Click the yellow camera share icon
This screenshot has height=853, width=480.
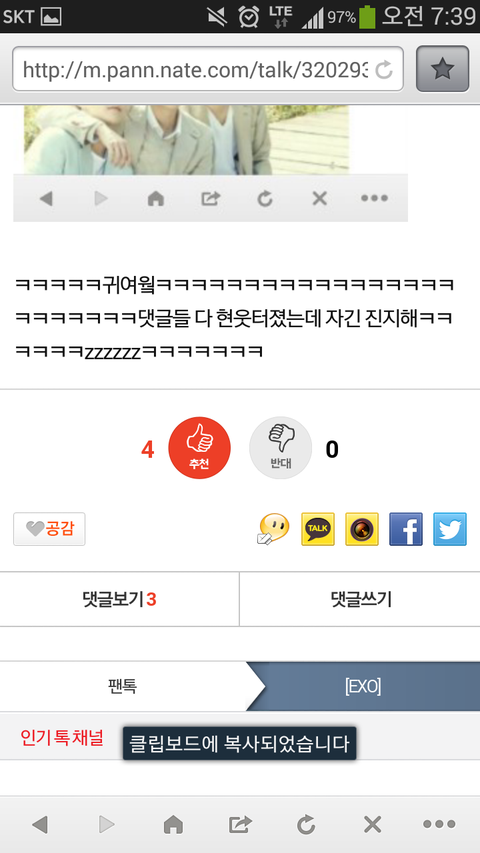362,529
